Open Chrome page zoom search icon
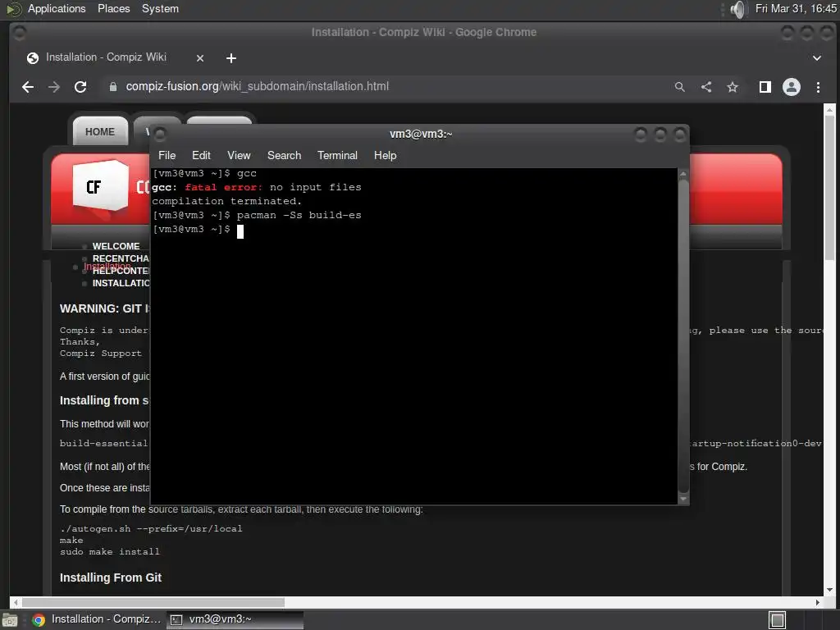 point(680,87)
